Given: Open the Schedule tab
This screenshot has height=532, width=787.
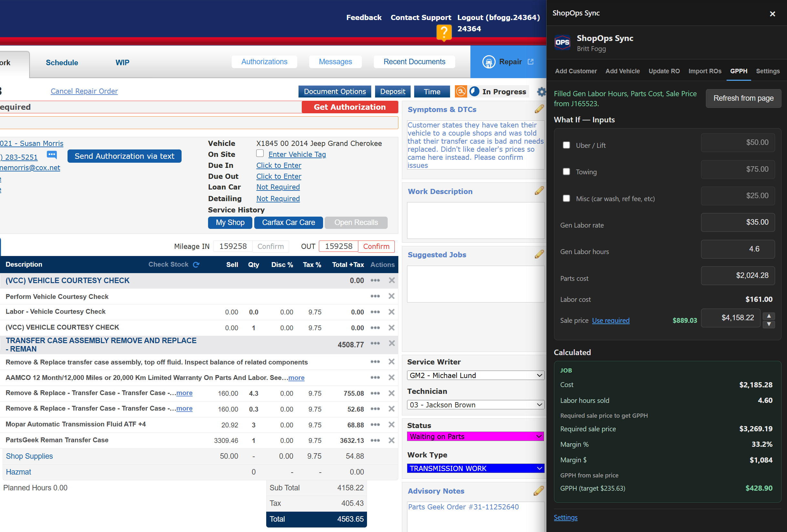Looking at the screenshot, I should 62,63.
